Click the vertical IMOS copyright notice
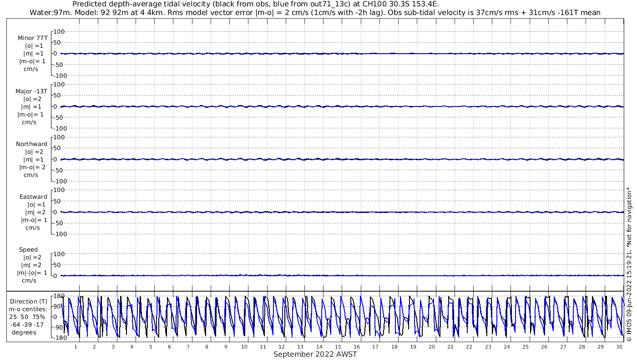This screenshot has width=637, height=364. [629, 264]
